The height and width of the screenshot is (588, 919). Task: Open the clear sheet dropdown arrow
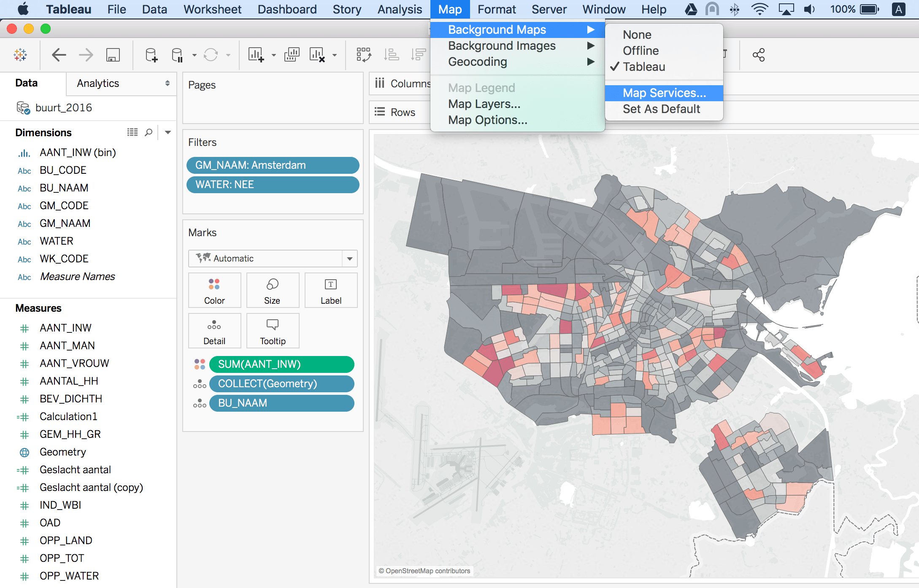click(x=335, y=55)
